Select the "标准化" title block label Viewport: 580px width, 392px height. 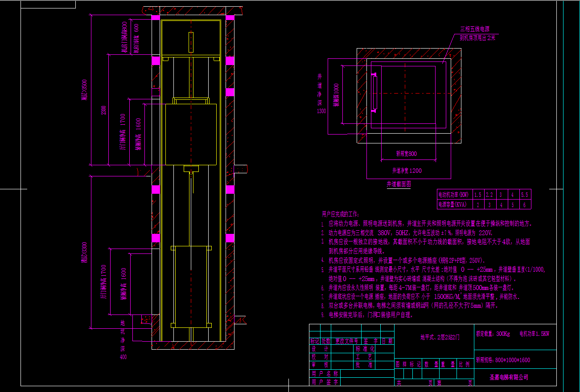click(364, 349)
